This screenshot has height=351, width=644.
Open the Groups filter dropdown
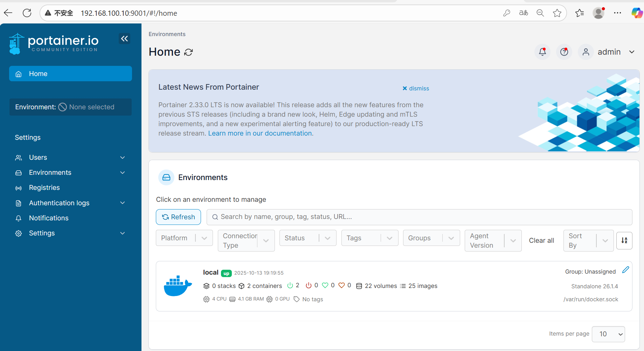[431, 238]
